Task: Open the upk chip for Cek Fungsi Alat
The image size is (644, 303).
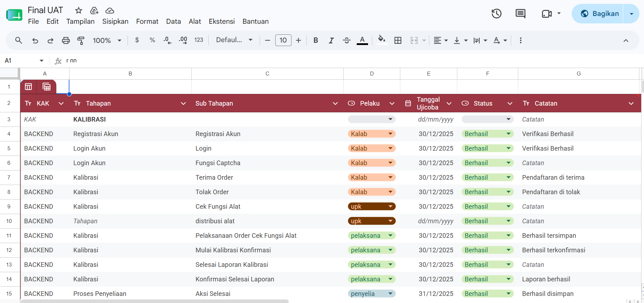Action: tap(372, 206)
